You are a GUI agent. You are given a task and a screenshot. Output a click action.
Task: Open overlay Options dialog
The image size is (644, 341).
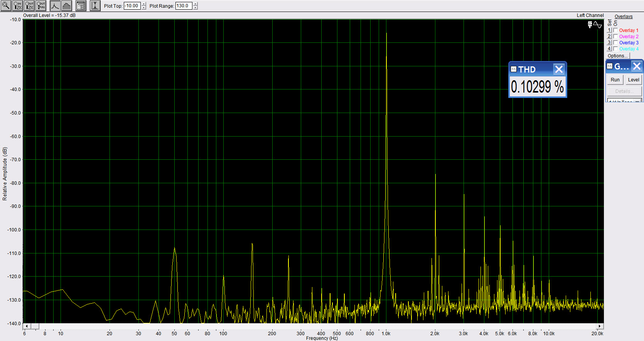click(617, 56)
